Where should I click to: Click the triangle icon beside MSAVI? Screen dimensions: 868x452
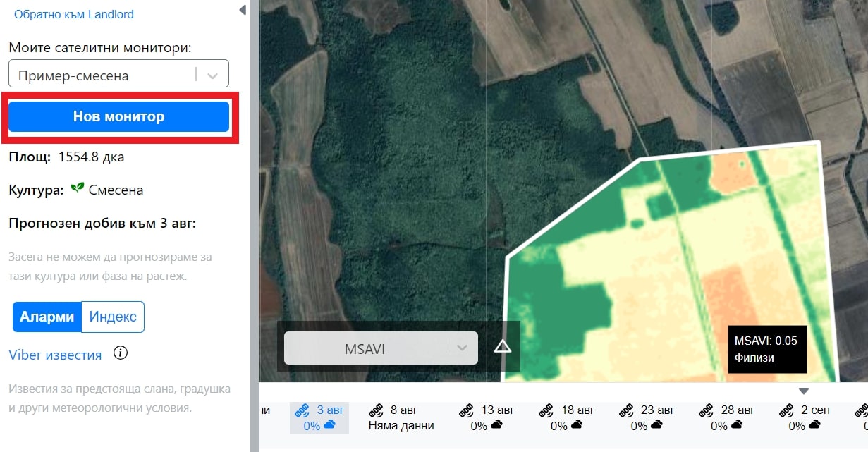click(502, 346)
